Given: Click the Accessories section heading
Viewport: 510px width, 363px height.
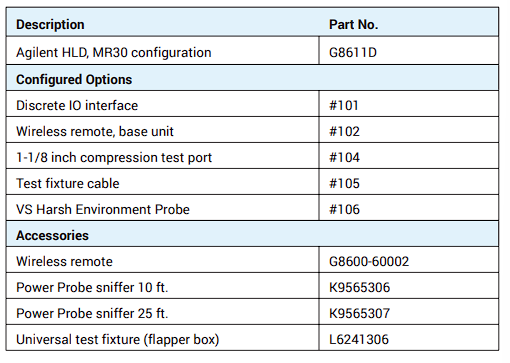Looking at the screenshot, I should tap(52, 236).
